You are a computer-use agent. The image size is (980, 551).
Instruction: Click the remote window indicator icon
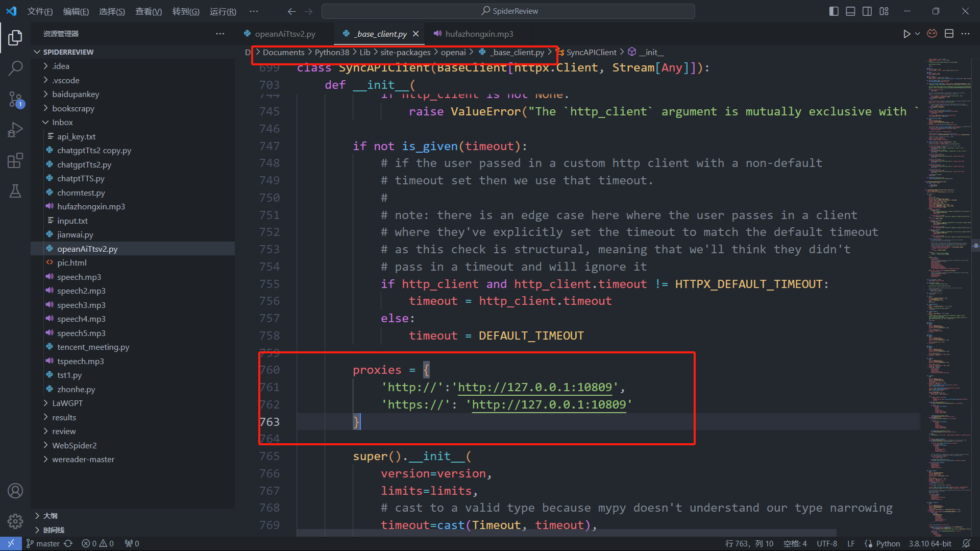tap(11, 544)
